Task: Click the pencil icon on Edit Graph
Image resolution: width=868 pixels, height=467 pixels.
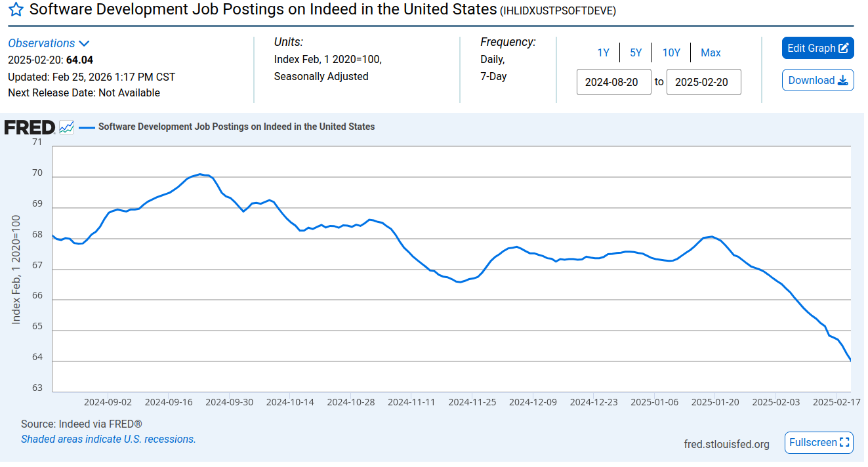Action: click(843, 49)
